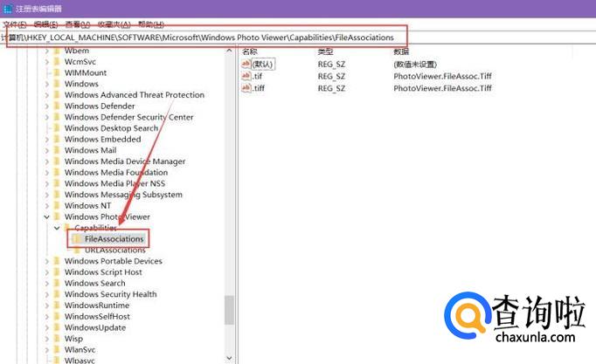Click the Windows Desktop Search folder icon
Viewport: 596px width, 364px height.
57,128
